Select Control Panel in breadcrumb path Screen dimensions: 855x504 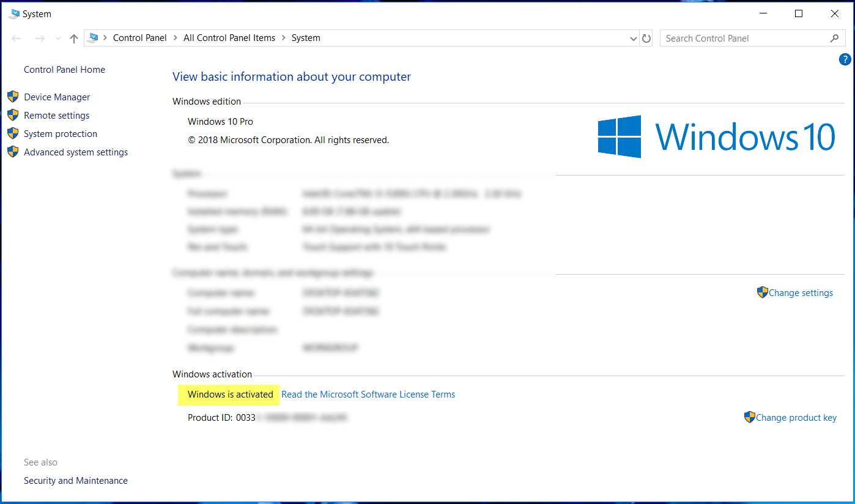point(140,38)
